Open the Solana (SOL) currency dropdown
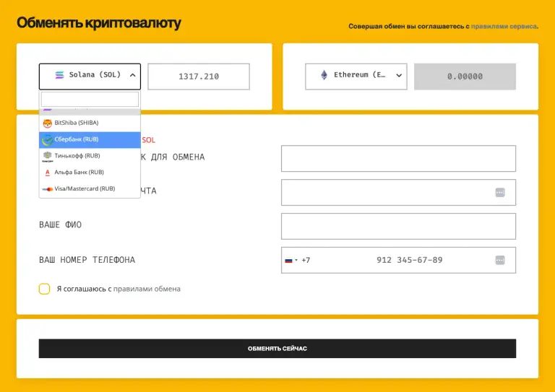555x392 pixels. tap(90, 77)
